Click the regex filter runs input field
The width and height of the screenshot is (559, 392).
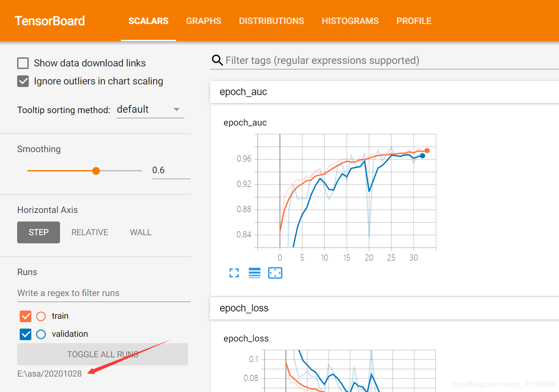pos(104,293)
